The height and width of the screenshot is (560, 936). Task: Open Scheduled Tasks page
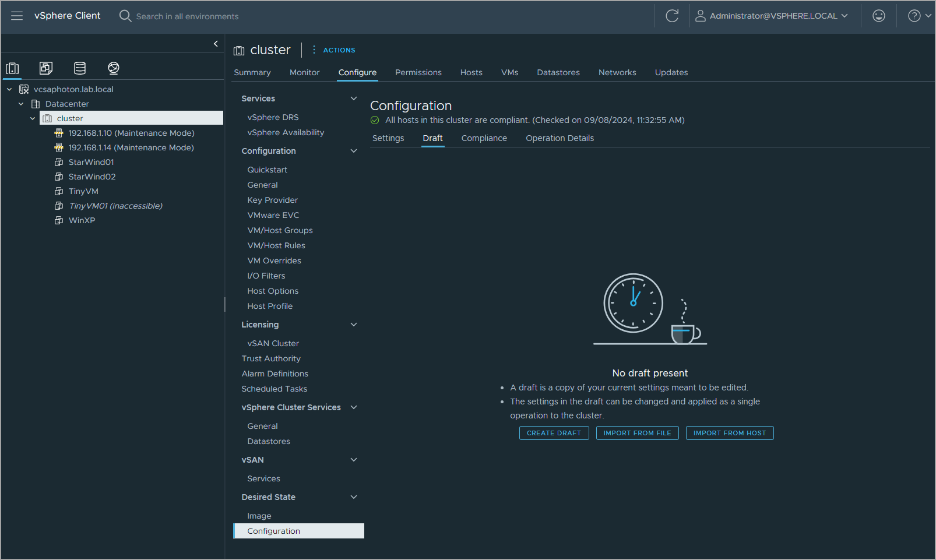pos(275,389)
